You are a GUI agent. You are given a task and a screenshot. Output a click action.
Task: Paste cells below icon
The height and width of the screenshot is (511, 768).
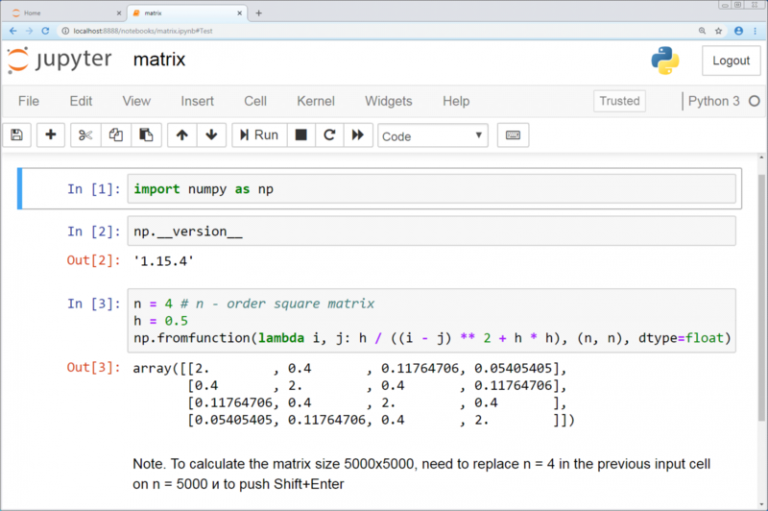[146, 135]
